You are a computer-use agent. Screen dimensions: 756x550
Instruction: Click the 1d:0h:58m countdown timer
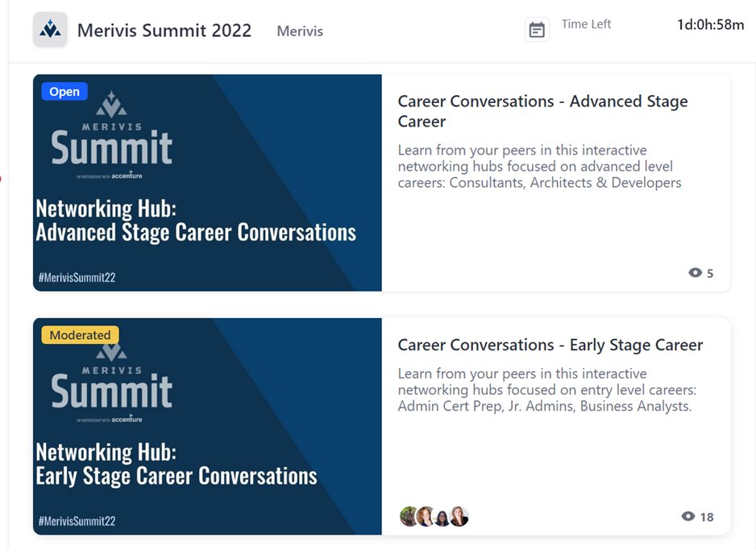[710, 25]
